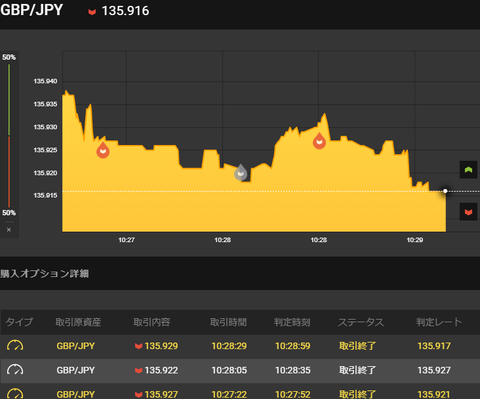This screenshot has height=399, width=480.
Task: Click 取引終了 status in the 10:28:29 row
Action: coord(357,346)
